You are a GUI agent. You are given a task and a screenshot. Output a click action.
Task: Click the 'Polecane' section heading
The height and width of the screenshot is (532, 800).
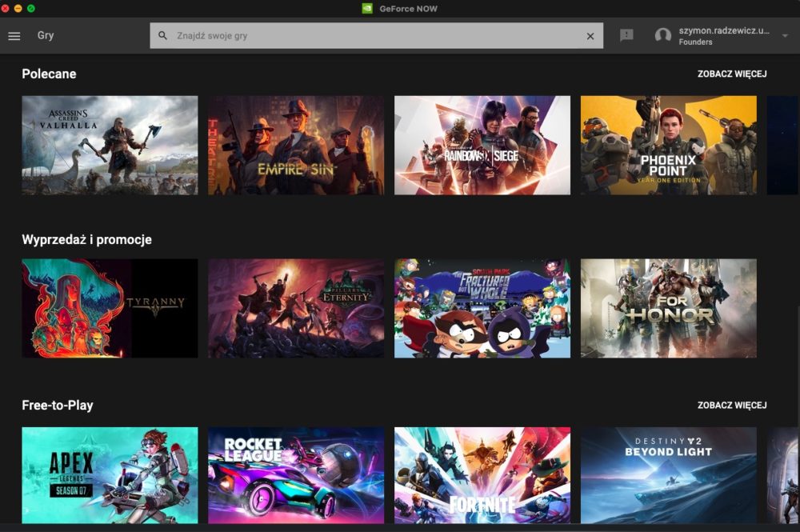[49, 74]
